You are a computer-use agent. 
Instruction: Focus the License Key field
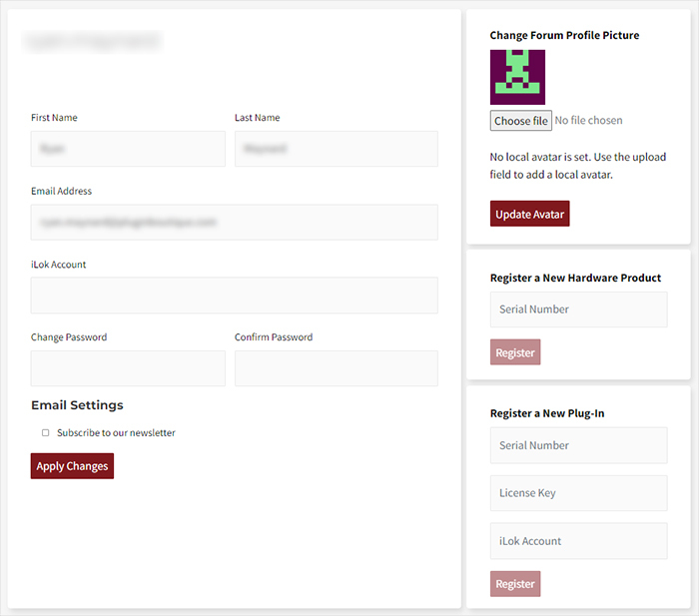[x=578, y=493]
